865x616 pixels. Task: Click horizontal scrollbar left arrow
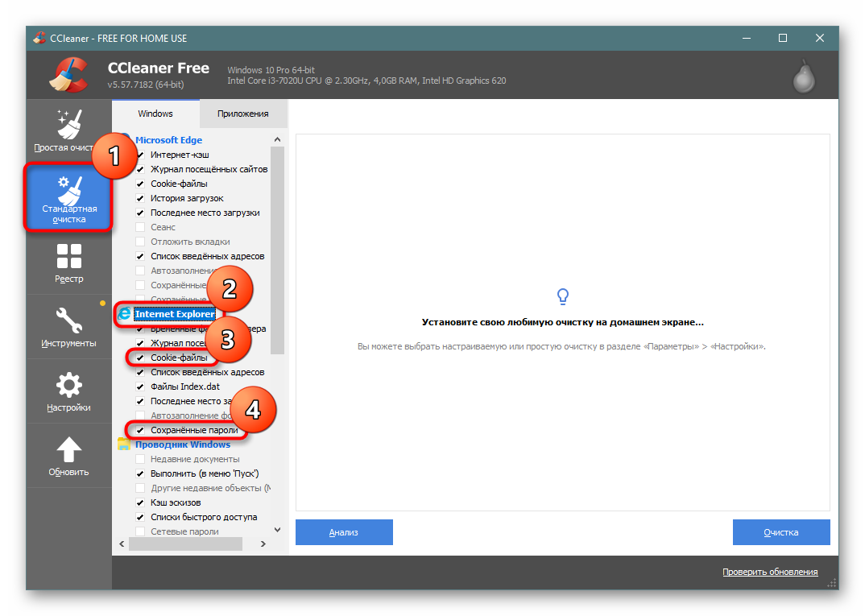[x=122, y=544]
